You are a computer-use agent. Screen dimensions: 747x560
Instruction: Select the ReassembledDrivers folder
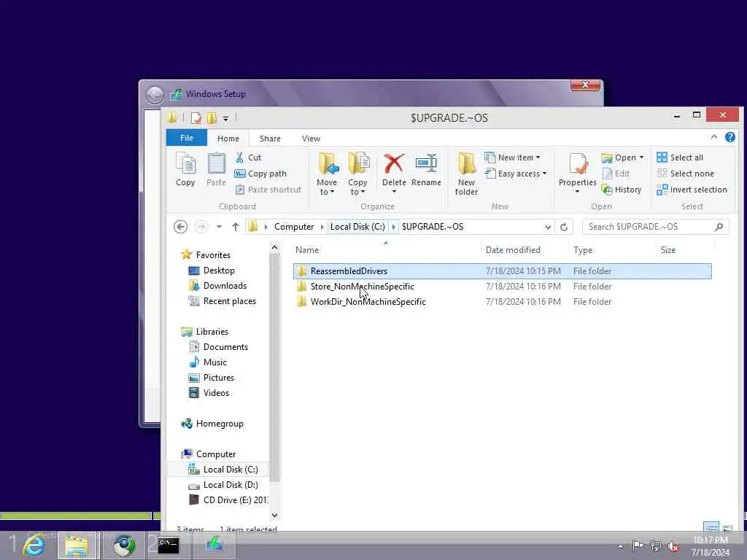click(x=503, y=271)
